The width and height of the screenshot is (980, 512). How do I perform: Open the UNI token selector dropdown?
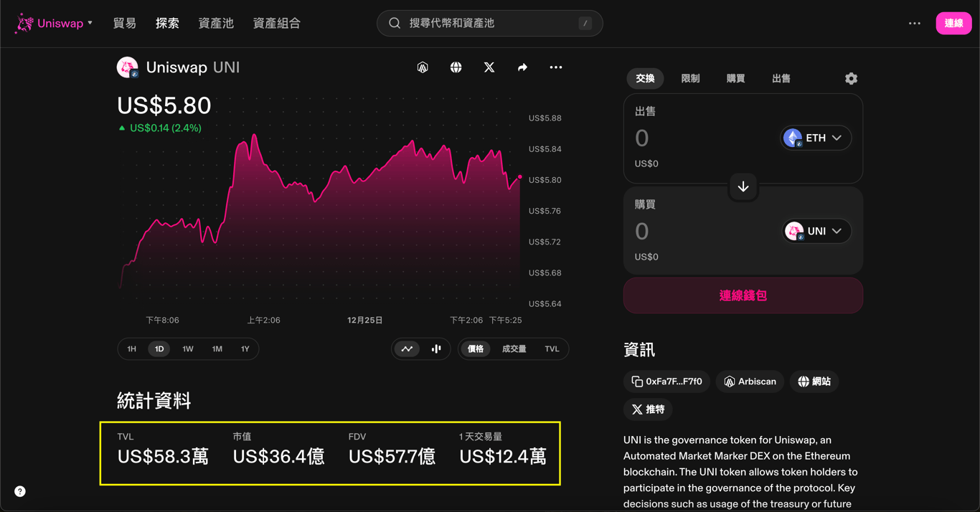click(x=816, y=231)
